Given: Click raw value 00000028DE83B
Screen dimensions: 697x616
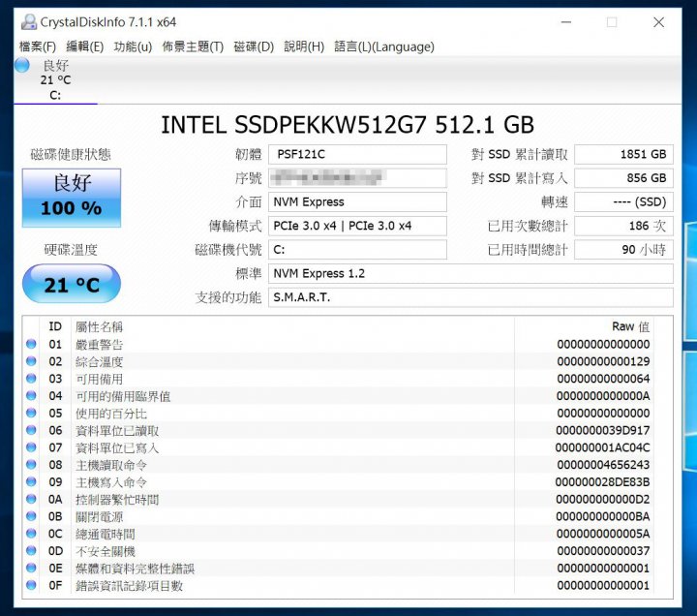Looking at the screenshot, I should (x=603, y=482).
